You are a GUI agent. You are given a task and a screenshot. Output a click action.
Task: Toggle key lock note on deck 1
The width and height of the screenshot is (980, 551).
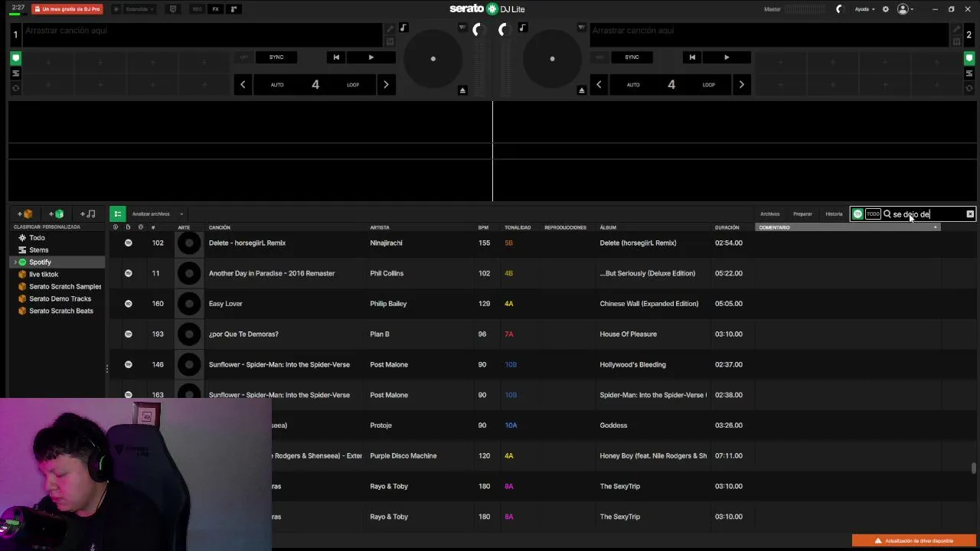[x=403, y=28]
